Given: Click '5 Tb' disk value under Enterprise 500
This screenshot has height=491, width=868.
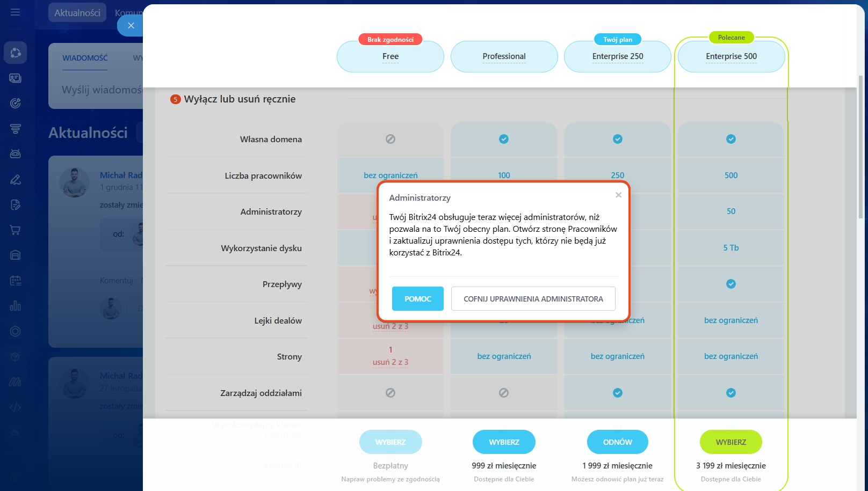Looking at the screenshot, I should [x=731, y=248].
